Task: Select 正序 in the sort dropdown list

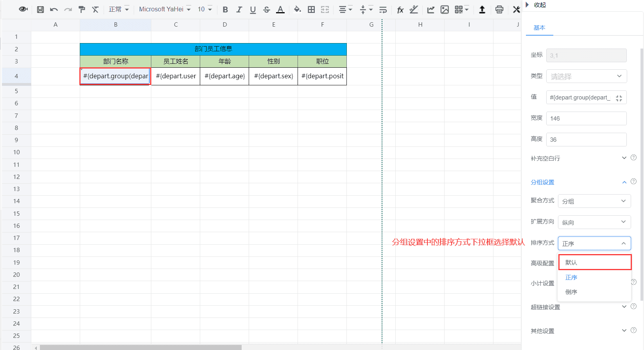Action: pyautogui.click(x=594, y=277)
